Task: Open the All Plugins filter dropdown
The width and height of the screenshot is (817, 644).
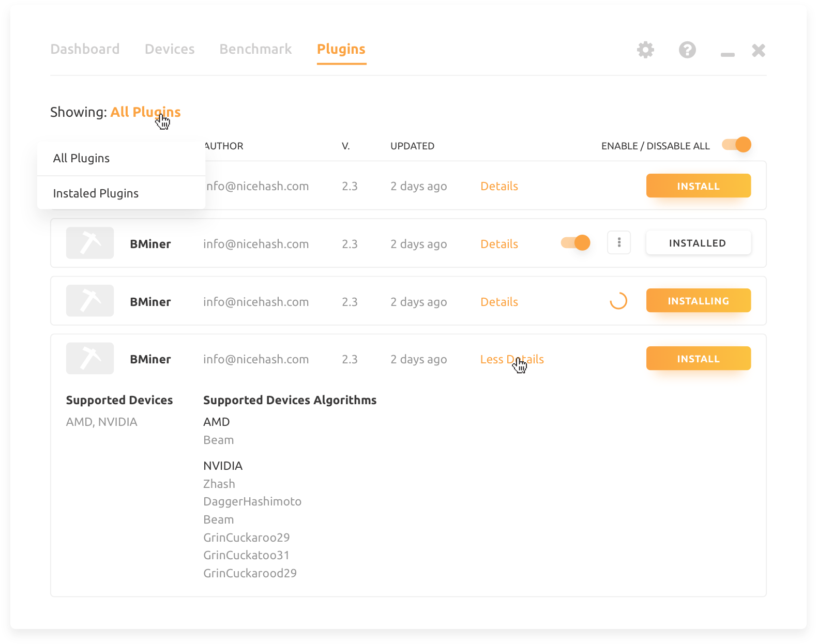Action: pyautogui.click(x=145, y=112)
